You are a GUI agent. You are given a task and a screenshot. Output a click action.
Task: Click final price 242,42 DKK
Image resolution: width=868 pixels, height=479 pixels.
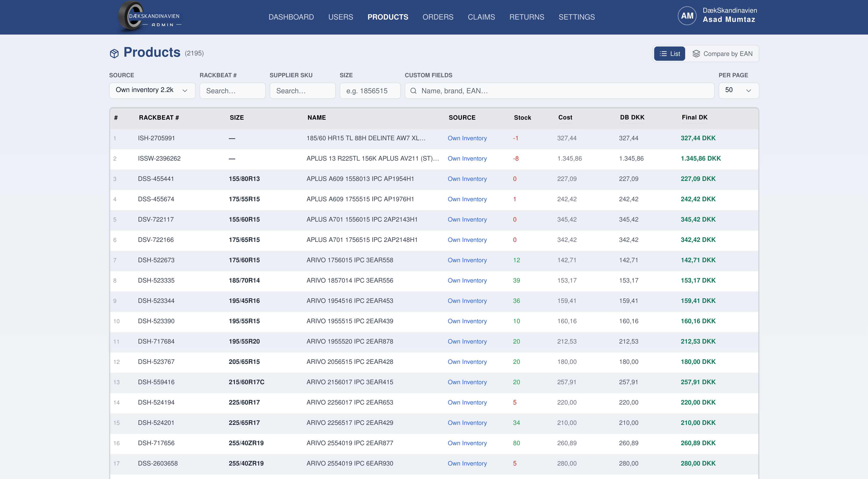[698, 199]
